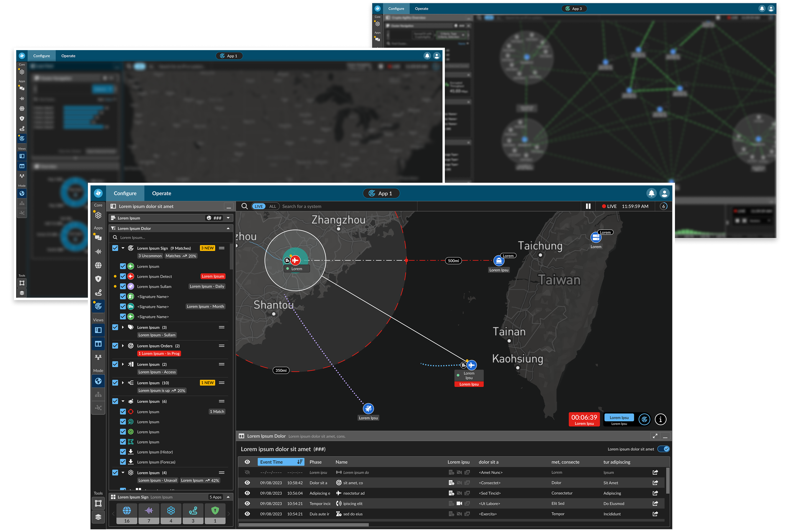Image resolution: width=795 pixels, height=532 pixels.
Task: Hide the 10:58:42 event row via eye icon
Action: click(x=247, y=483)
